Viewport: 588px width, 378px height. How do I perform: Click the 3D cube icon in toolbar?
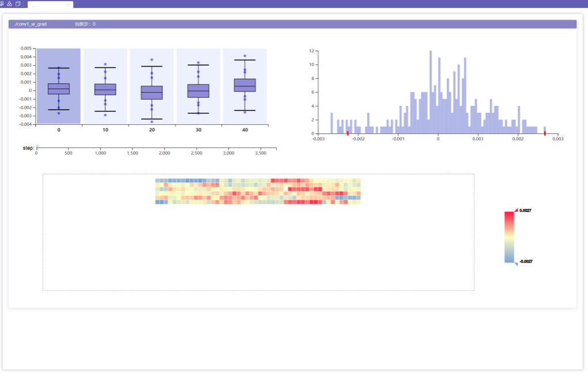click(x=18, y=3)
